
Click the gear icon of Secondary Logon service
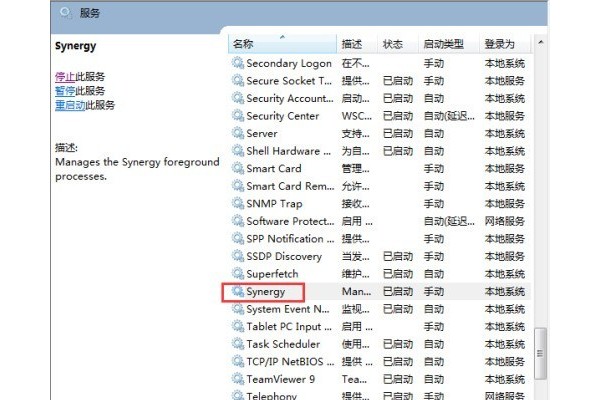pyautogui.click(x=238, y=63)
